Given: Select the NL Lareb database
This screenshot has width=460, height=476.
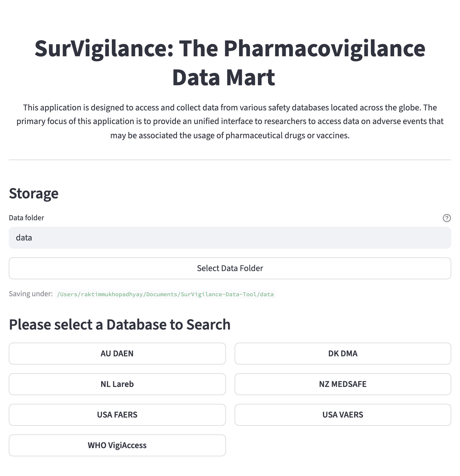Looking at the screenshot, I should pyautogui.click(x=117, y=384).
